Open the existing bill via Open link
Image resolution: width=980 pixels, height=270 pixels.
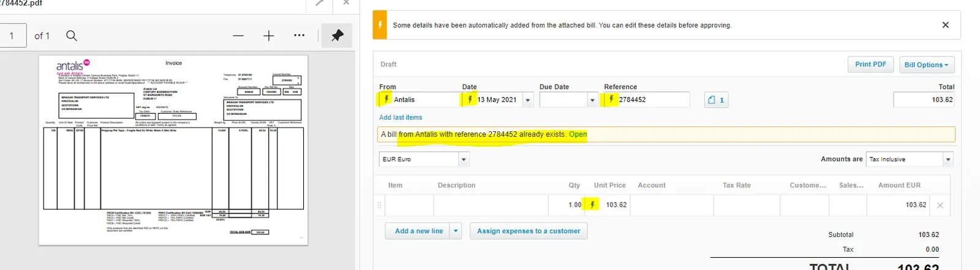(578, 134)
